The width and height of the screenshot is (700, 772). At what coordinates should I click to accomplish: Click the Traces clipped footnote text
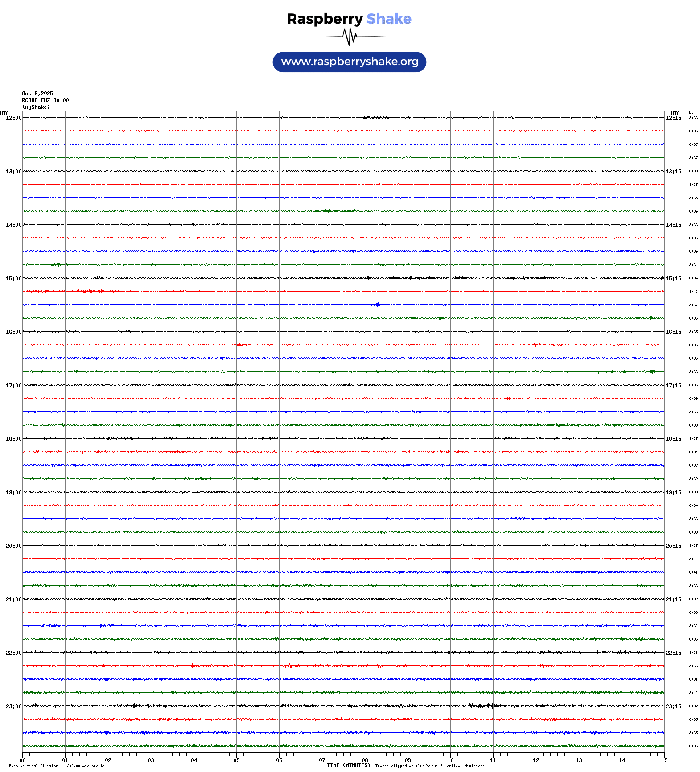coord(430,766)
